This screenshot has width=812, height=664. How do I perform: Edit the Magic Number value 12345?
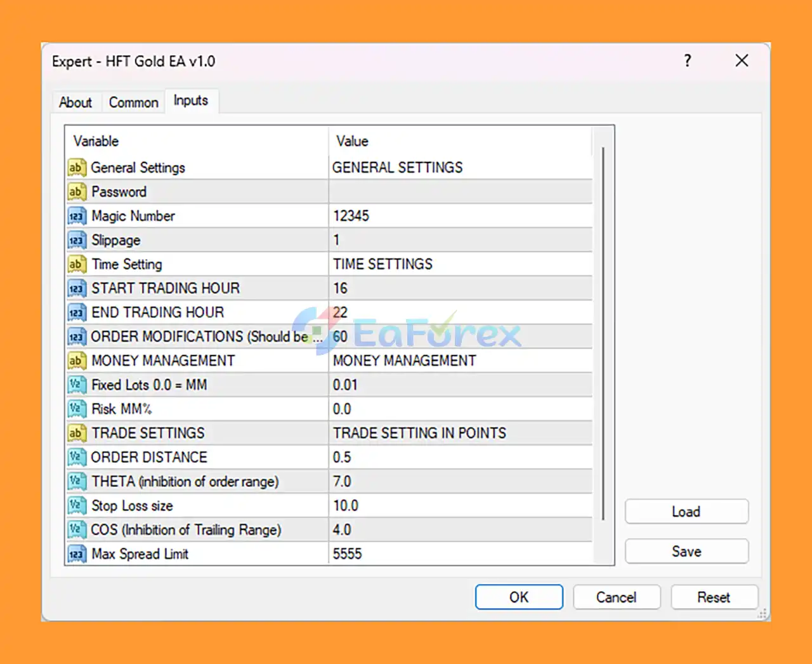(460, 216)
